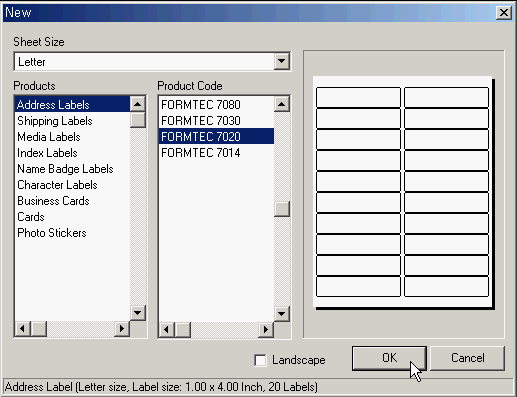Pick Name Badge Labels
This screenshot has width=517, height=397.
click(72, 169)
